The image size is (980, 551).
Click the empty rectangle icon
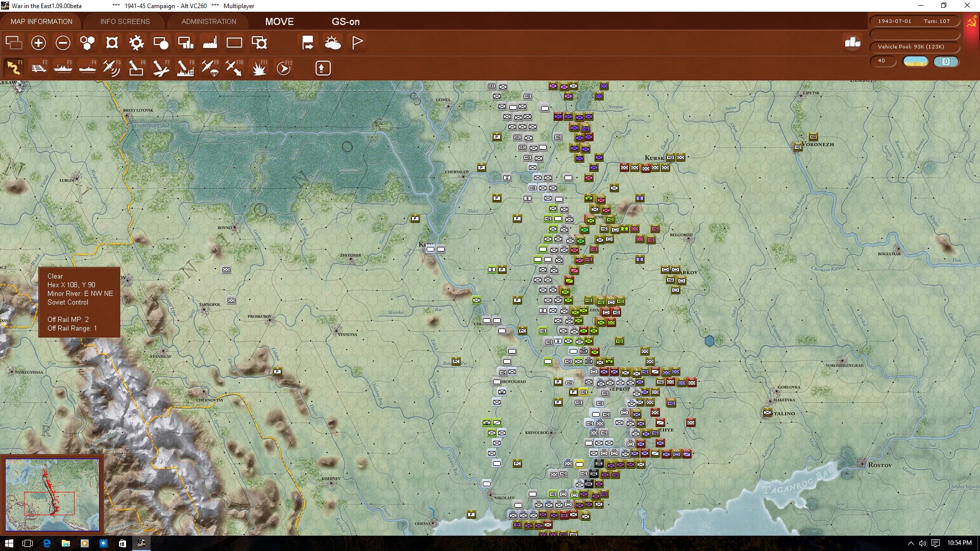pos(234,43)
